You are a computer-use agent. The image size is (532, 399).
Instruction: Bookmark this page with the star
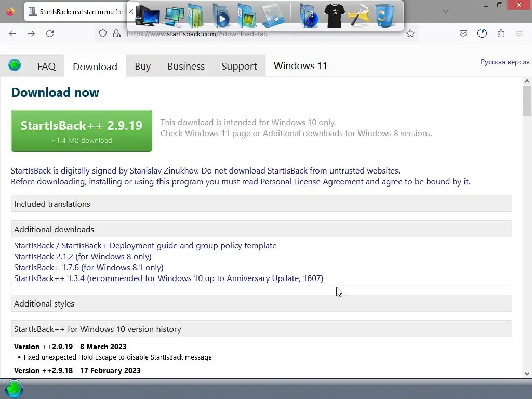click(410, 33)
